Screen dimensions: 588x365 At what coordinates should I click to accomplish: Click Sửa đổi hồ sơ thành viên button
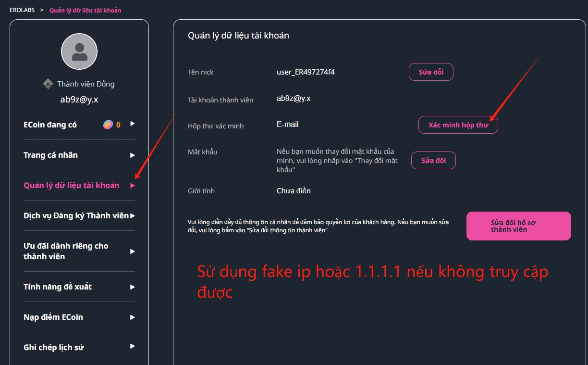coord(518,226)
